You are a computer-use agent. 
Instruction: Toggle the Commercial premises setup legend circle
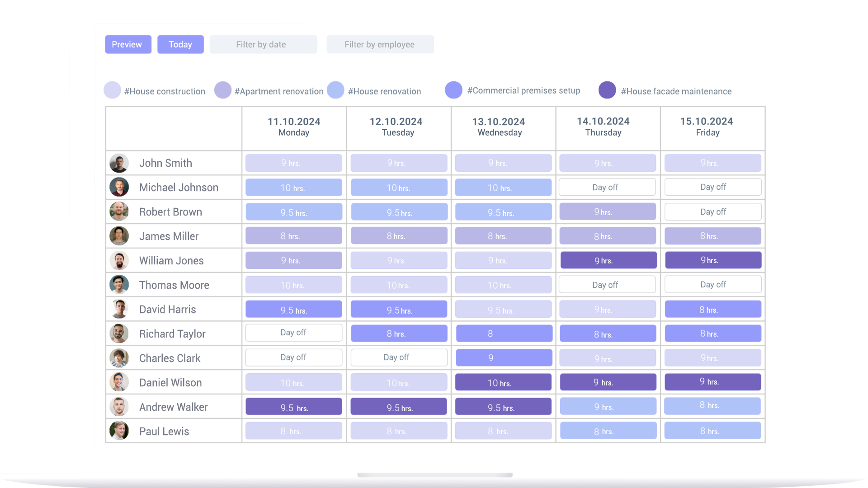point(453,90)
